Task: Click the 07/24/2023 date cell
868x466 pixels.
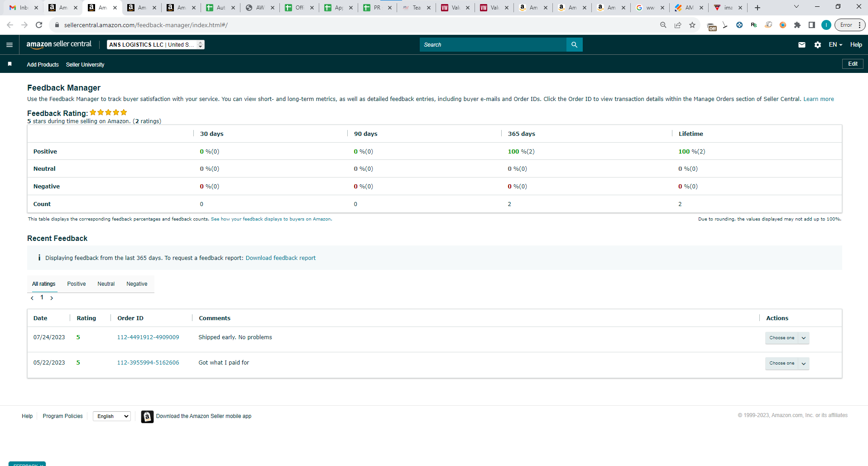Action: [49, 337]
